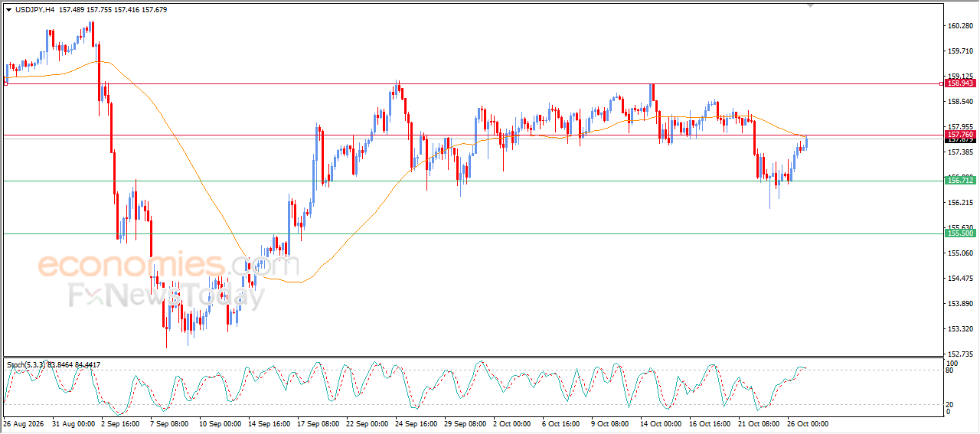Select the red 157.760 price label
The width and height of the screenshot is (980, 434).
pos(960,135)
